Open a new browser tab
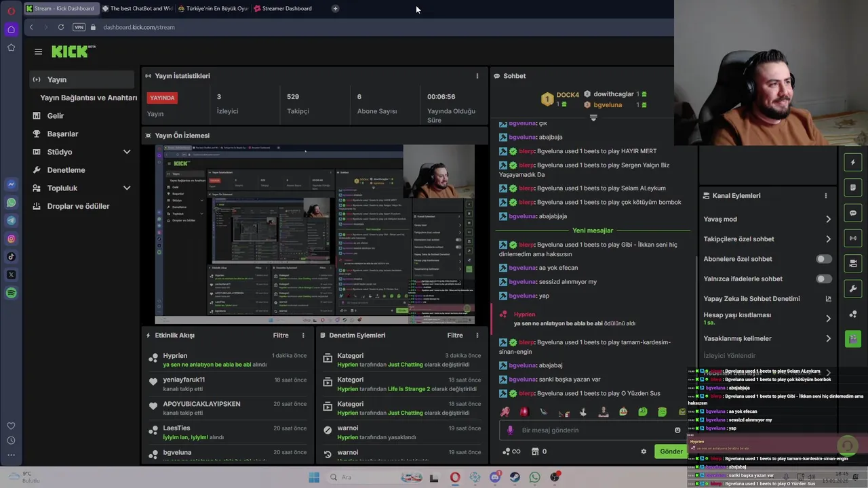 pos(335,8)
